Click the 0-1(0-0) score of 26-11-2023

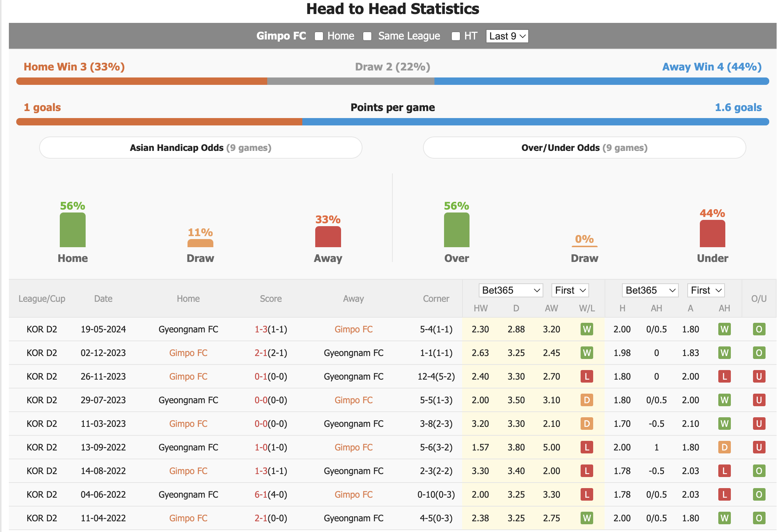[x=271, y=376]
